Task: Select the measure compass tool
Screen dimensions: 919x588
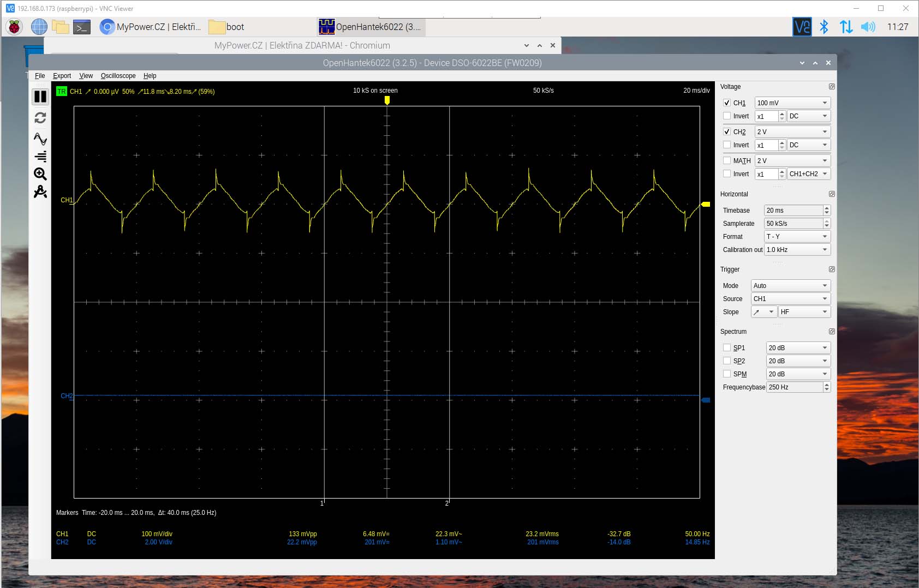Action: click(x=40, y=192)
